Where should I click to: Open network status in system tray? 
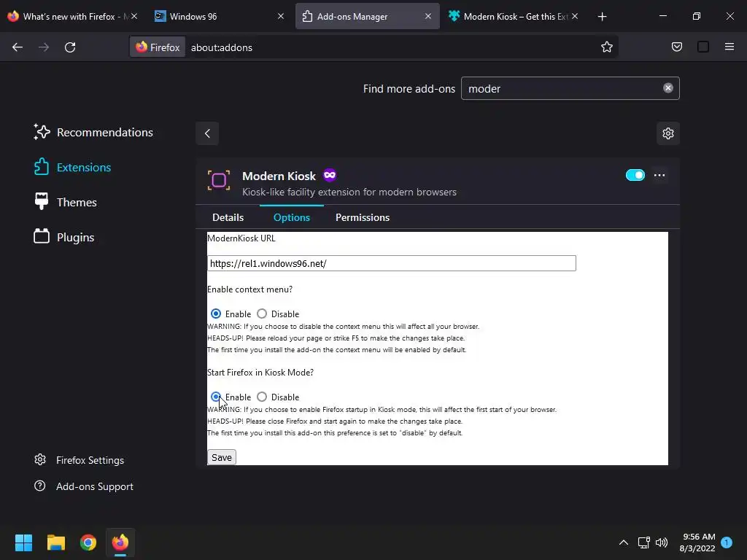(643, 542)
